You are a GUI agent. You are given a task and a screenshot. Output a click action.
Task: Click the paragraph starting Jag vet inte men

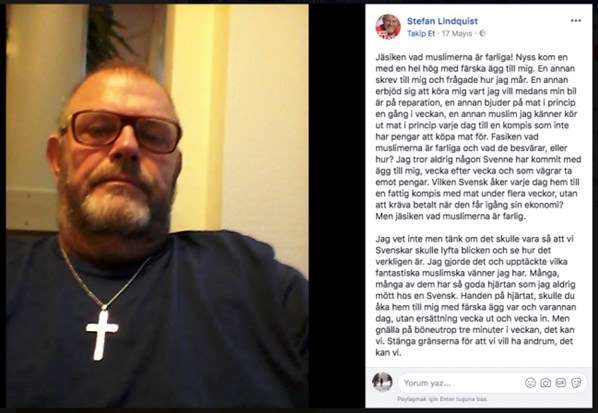tap(476, 296)
